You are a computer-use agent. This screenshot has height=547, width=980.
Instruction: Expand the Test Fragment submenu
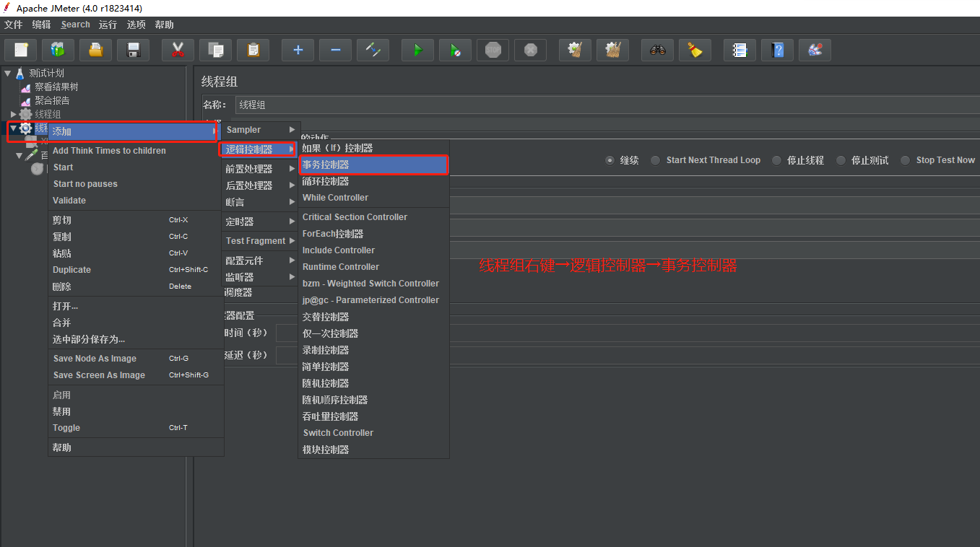(261, 241)
